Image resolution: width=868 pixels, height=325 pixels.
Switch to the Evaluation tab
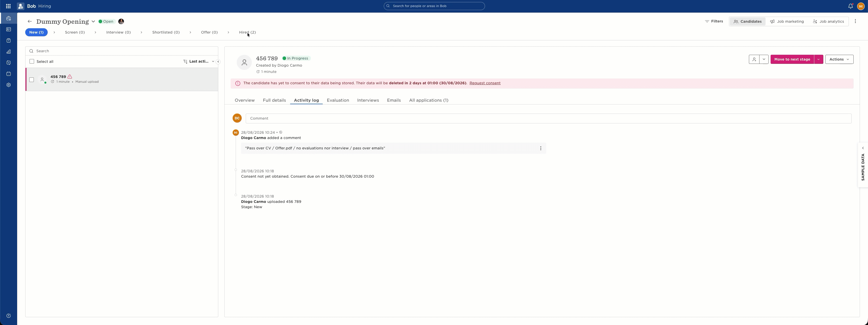338,100
